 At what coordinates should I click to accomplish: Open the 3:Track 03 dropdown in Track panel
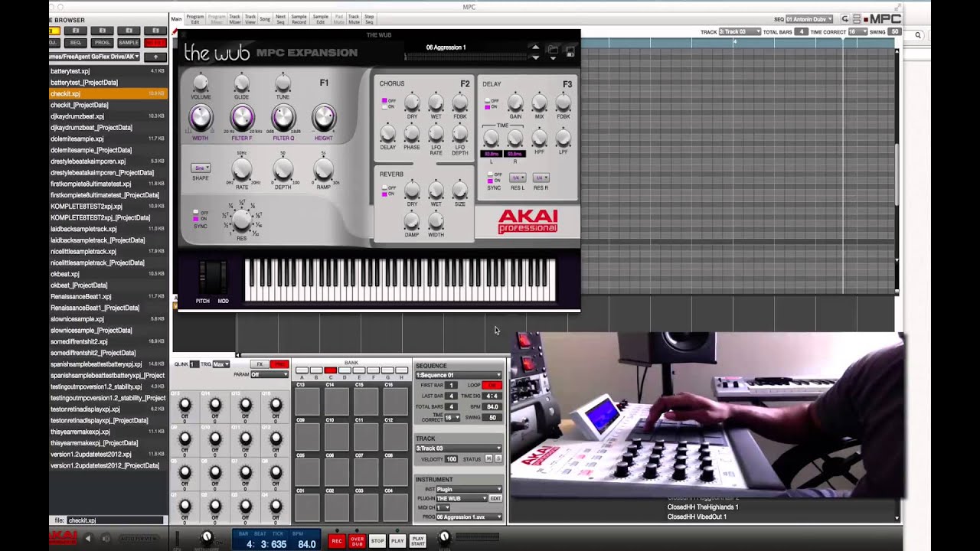pyautogui.click(x=459, y=448)
